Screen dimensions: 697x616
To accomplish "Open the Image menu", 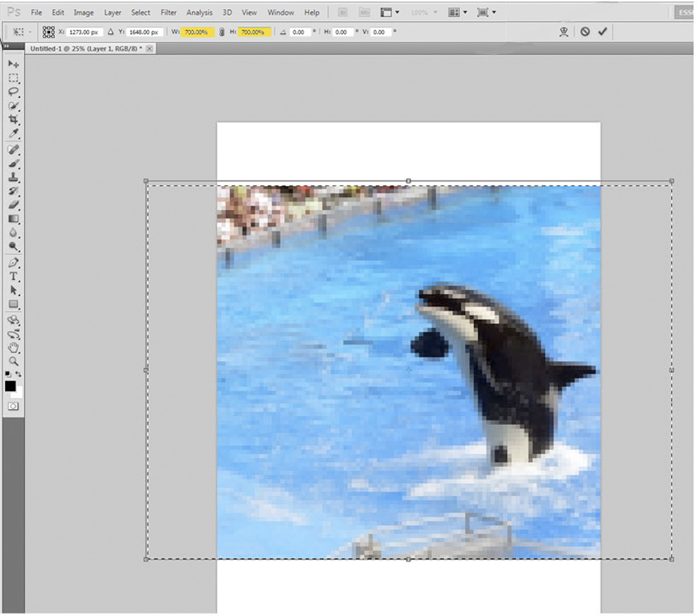I will 84,13.
